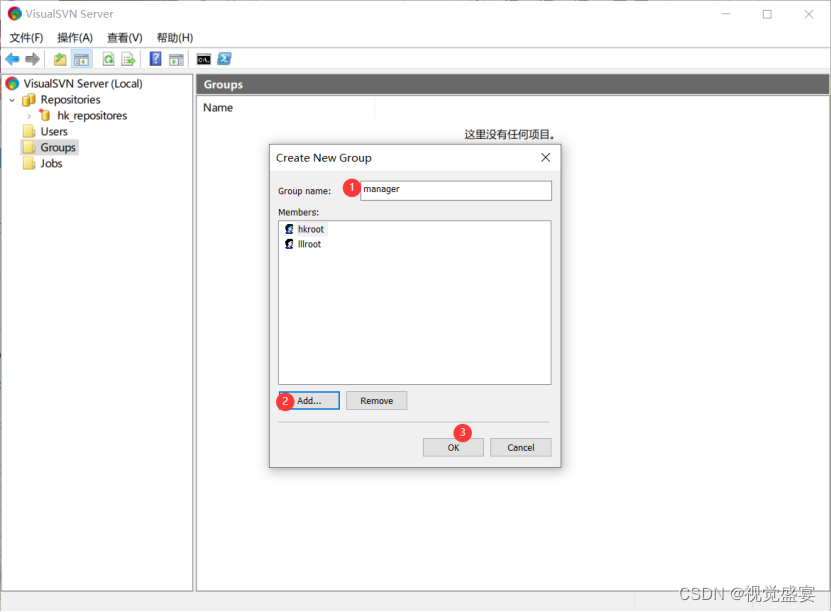Toggle the Show/Hide Action Pane icon
This screenshot has height=612, width=831.
point(176,59)
